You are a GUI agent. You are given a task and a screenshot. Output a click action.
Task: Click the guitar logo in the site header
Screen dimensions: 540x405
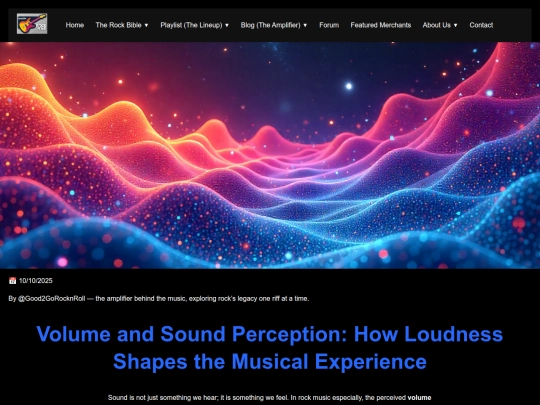[x=32, y=24]
